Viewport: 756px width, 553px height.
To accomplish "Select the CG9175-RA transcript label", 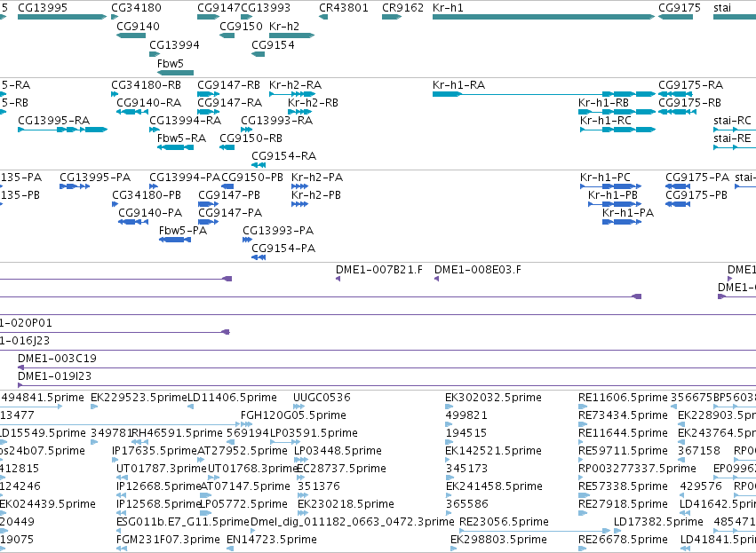I will [x=691, y=85].
